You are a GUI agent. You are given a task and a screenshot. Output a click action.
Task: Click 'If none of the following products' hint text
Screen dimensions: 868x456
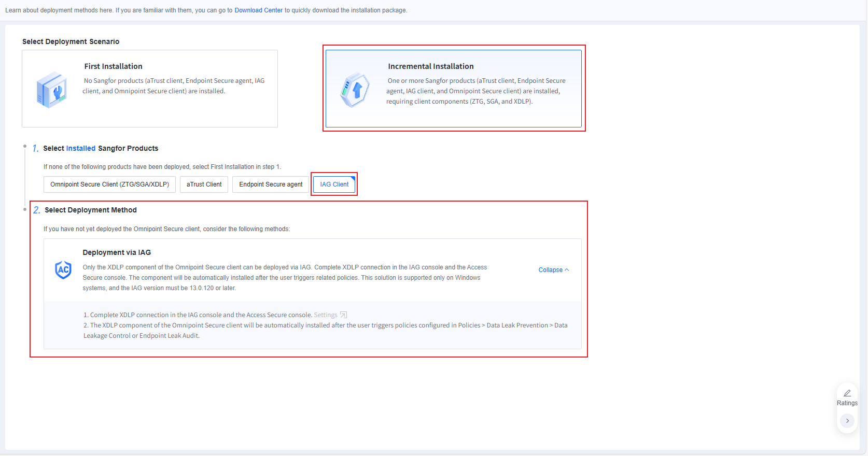pyautogui.click(x=162, y=167)
